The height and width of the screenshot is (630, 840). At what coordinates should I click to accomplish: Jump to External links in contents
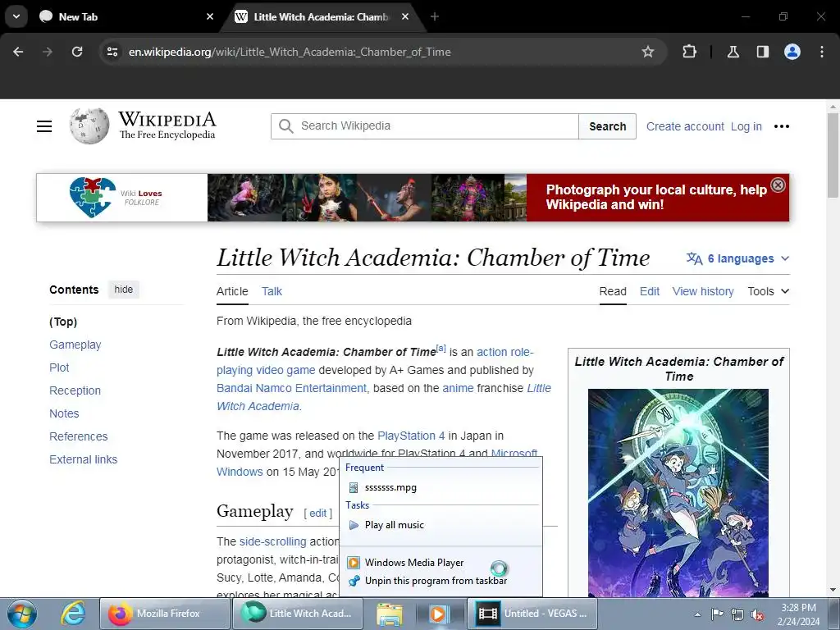(83, 459)
